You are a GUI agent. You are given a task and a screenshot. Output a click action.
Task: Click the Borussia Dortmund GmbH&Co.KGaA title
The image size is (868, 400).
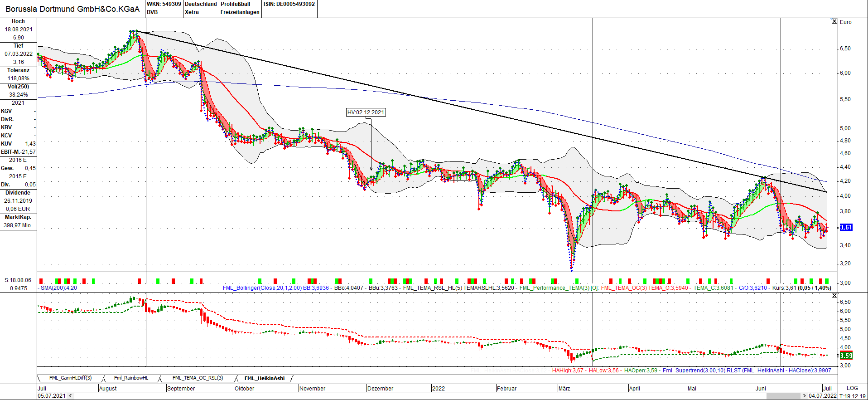[x=72, y=9]
